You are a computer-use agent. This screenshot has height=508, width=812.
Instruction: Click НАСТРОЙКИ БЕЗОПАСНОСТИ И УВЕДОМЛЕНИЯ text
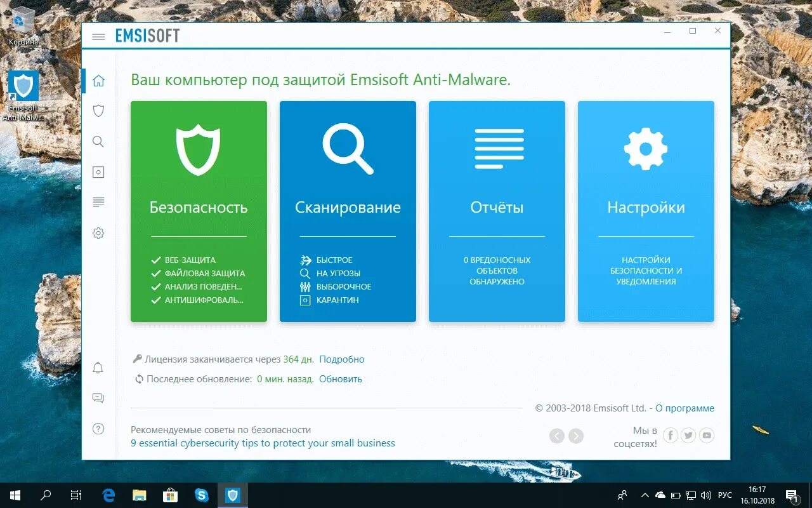point(646,271)
